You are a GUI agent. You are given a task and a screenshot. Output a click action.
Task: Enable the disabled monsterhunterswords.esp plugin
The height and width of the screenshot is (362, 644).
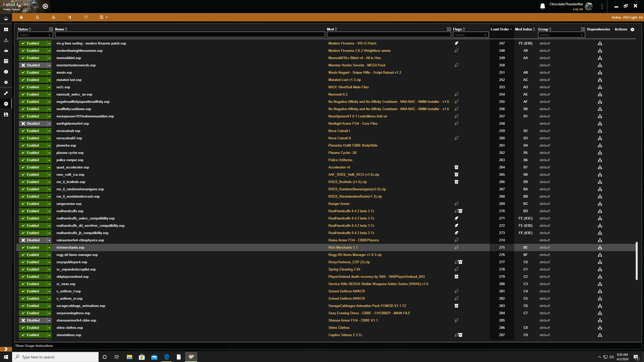(x=33, y=65)
